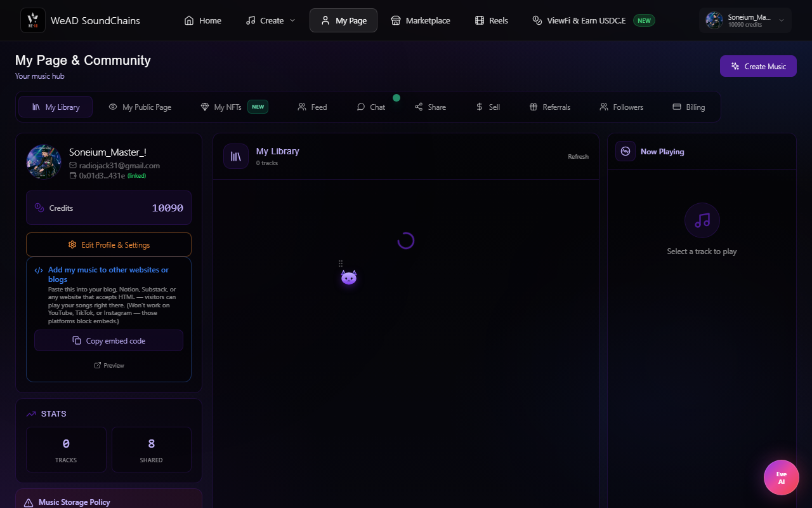Click the 10090 credits value
This screenshot has width=812, height=508.
point(167,208)
